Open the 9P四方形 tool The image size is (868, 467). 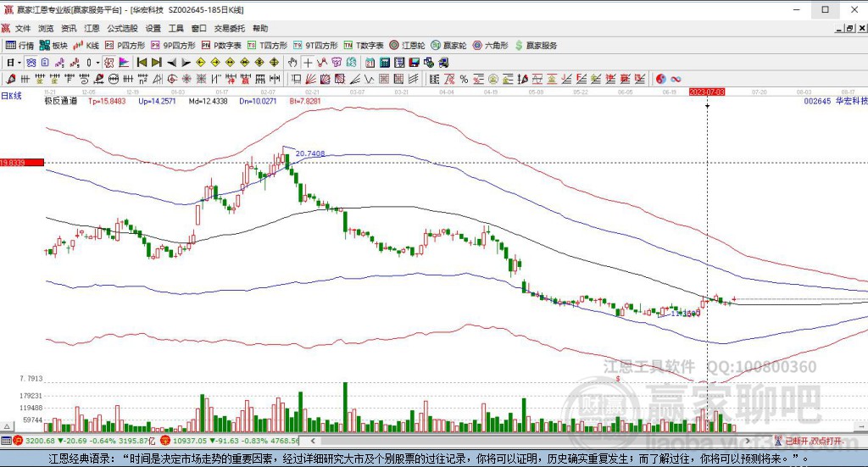pyautogui.click(x=173, y=46)
